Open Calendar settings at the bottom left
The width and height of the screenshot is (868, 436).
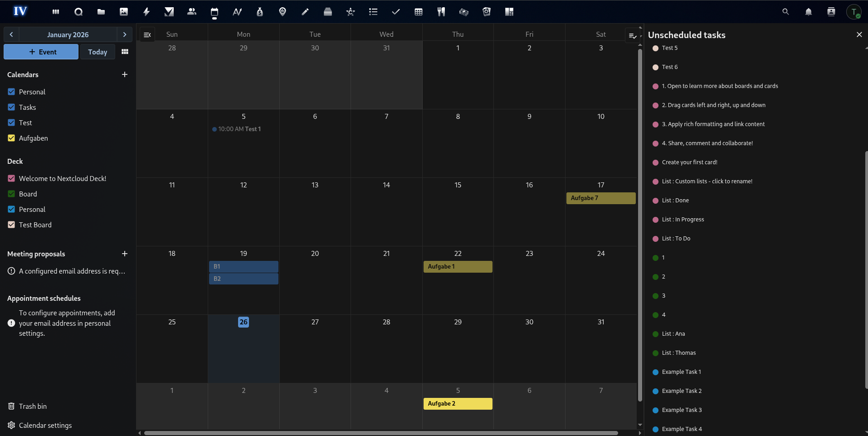[x=45, y=425]
